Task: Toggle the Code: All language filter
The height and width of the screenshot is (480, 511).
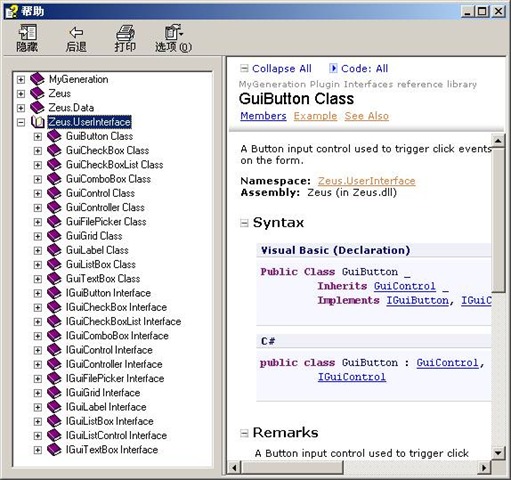Action: (359, 69)
